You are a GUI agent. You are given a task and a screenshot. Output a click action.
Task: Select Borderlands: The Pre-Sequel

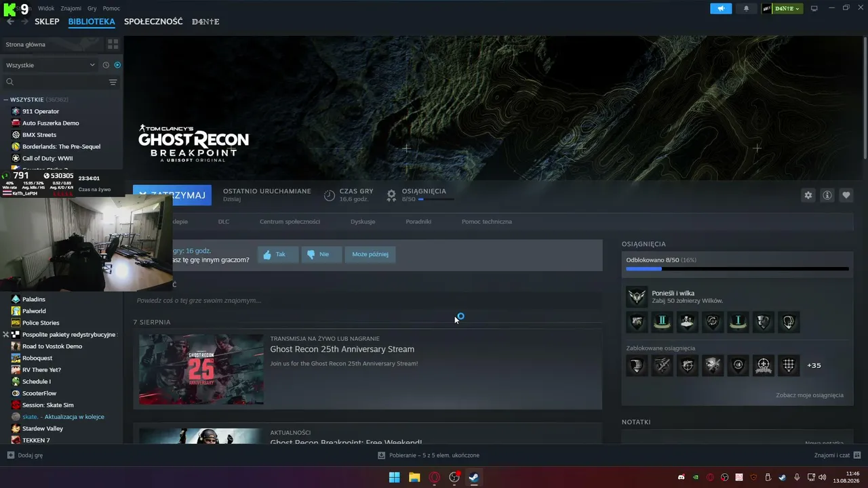click(61, 146)
